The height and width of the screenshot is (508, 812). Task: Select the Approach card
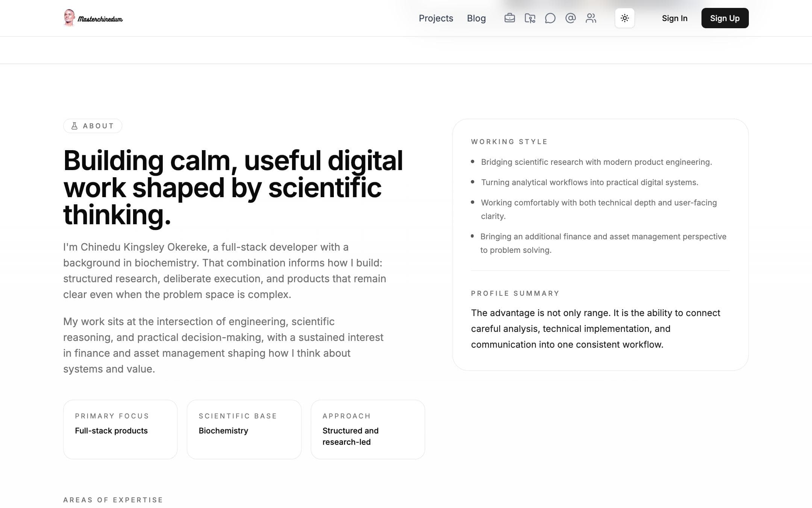[x=368, y=429]
